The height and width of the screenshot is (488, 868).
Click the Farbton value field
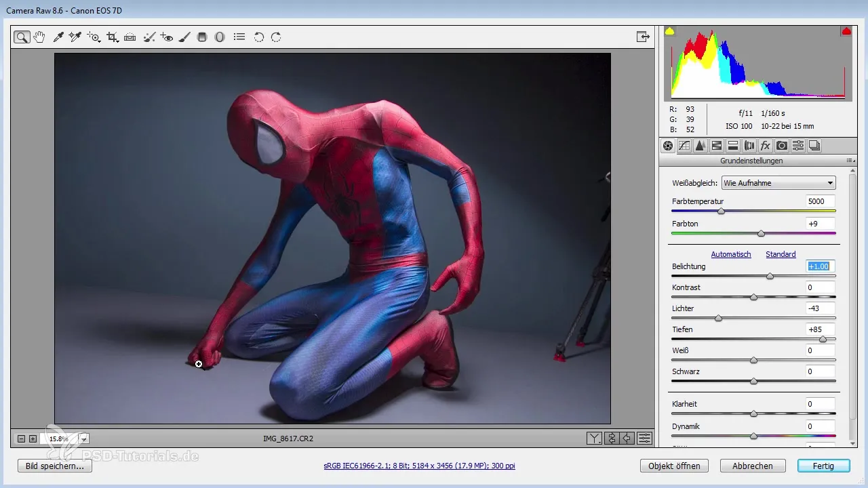click(x=821, y=224)
